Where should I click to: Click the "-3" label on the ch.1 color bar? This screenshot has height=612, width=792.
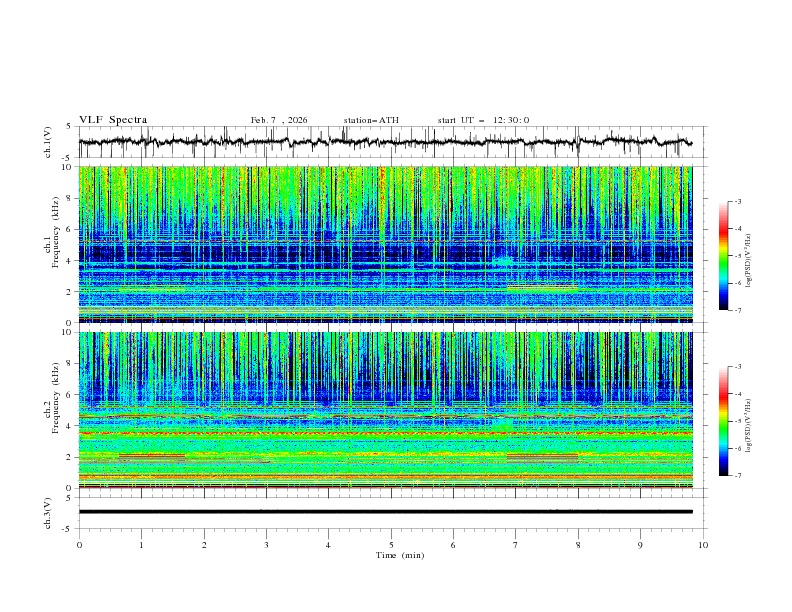(x=737, y=201)
